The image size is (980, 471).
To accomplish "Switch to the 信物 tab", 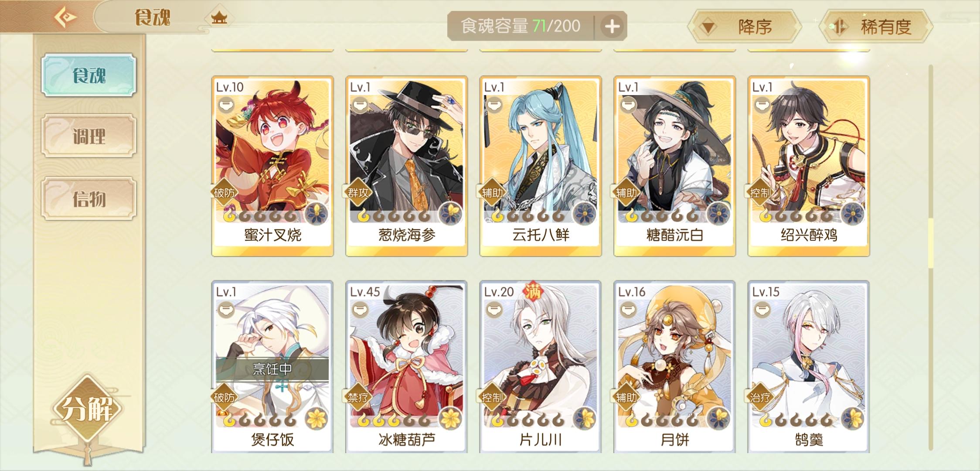I will 89,199.
